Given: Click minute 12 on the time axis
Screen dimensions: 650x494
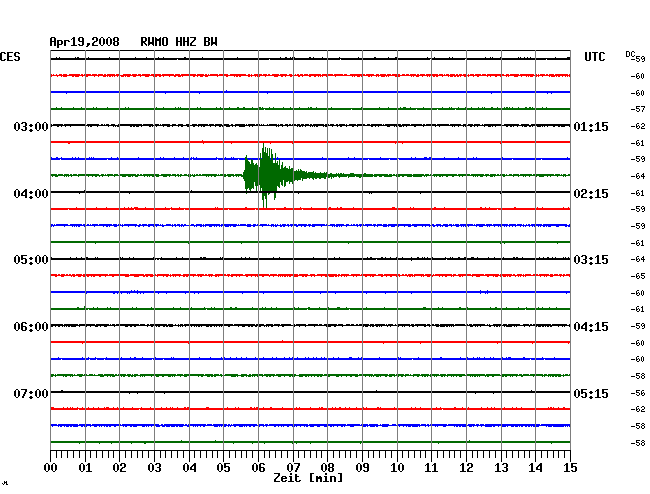Looking at the screenshot, I should [x=466, y=467].
